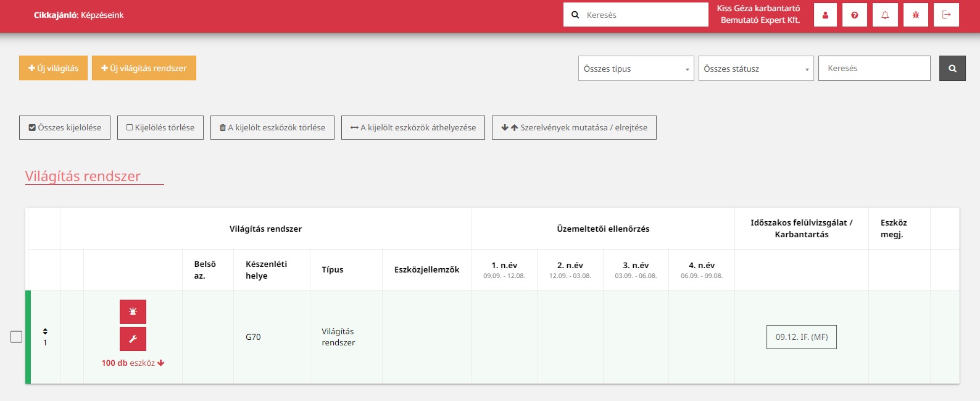
Task: Click the 3. n.év column header
Action: click(x=636, y=270)
